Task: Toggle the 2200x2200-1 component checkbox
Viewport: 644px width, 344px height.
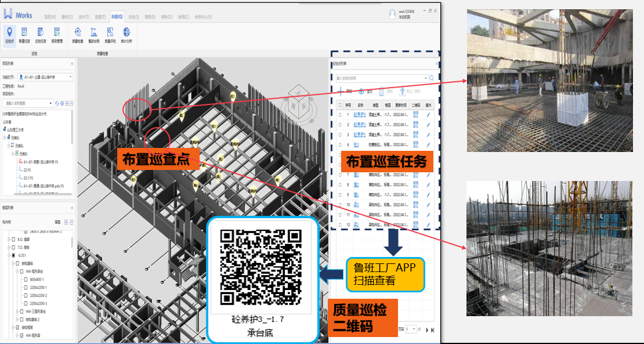Action: click(26, 287)
